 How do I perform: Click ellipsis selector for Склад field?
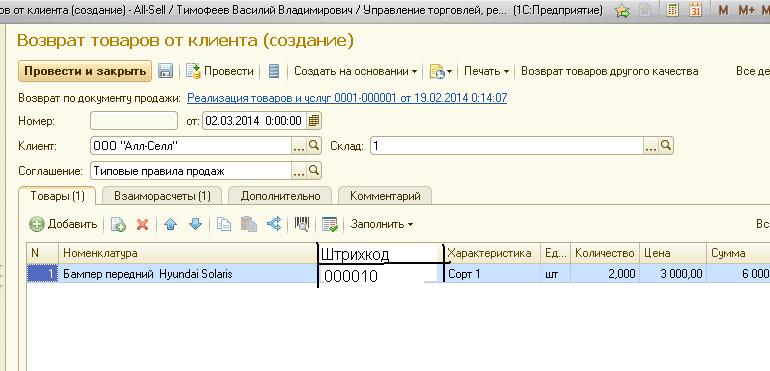(x=651, y=146)
